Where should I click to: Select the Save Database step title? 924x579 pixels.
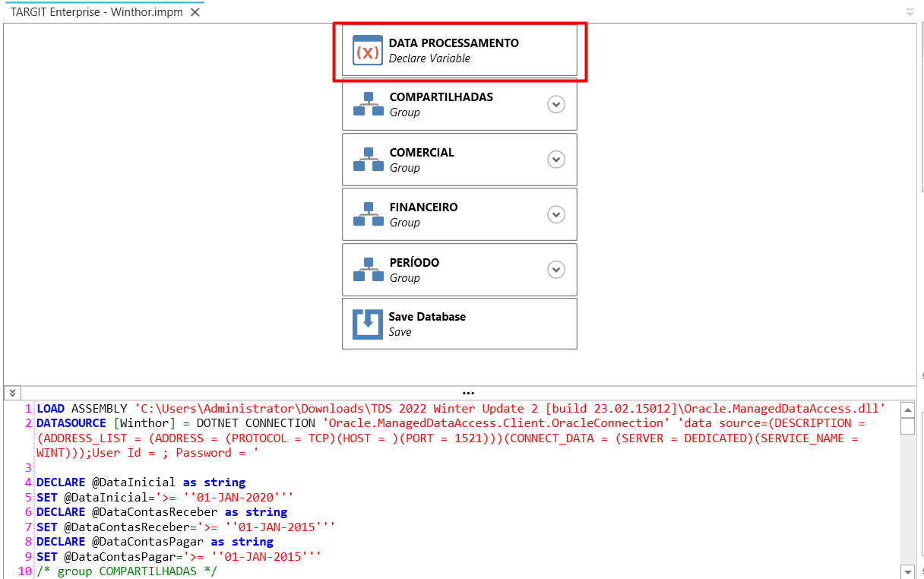coord(427,317)
